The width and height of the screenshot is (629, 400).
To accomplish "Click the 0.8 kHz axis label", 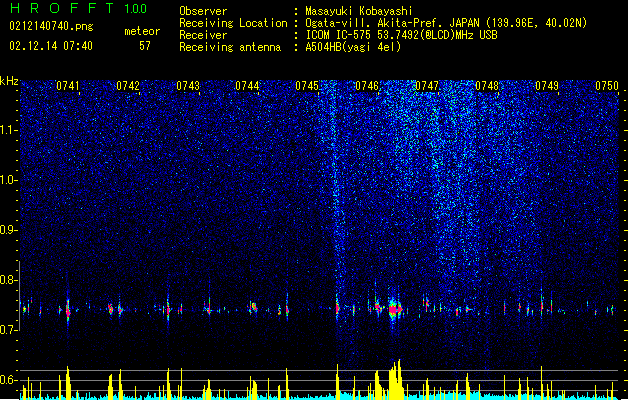I will click(x=9, y=280).
